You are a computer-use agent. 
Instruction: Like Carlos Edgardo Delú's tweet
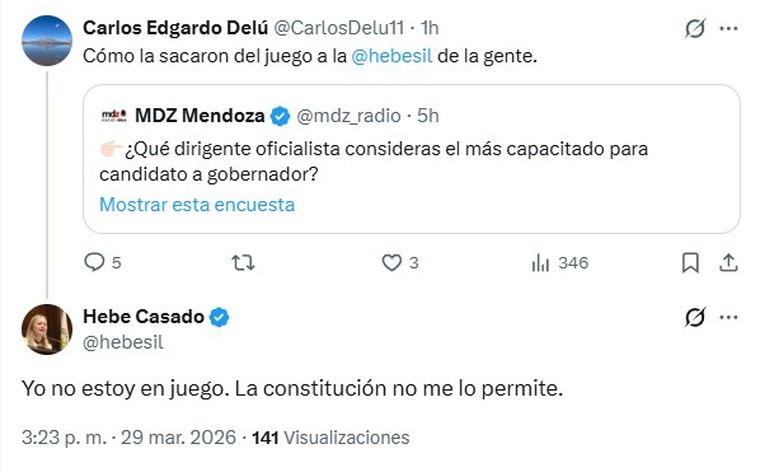(392, 263)
